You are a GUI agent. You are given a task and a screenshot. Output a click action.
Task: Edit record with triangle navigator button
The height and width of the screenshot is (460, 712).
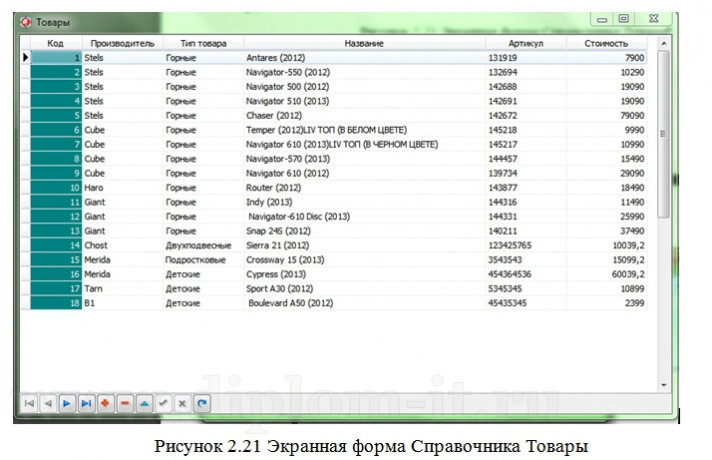coord(144,403)
